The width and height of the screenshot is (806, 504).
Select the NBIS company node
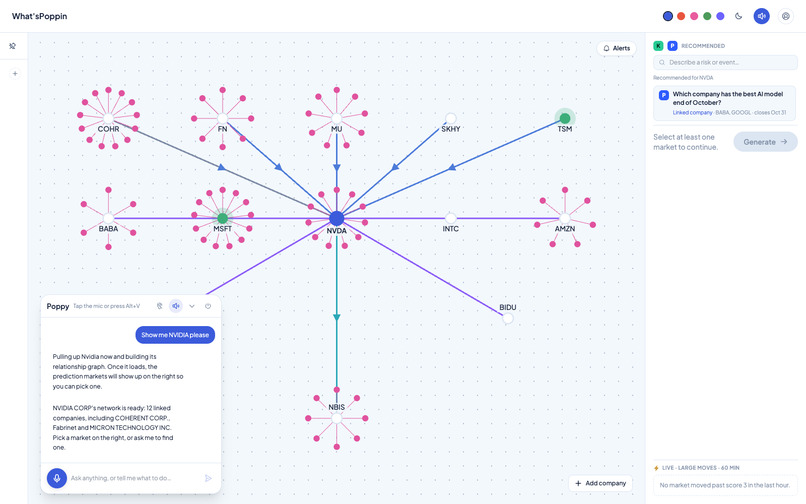(337, 418)
